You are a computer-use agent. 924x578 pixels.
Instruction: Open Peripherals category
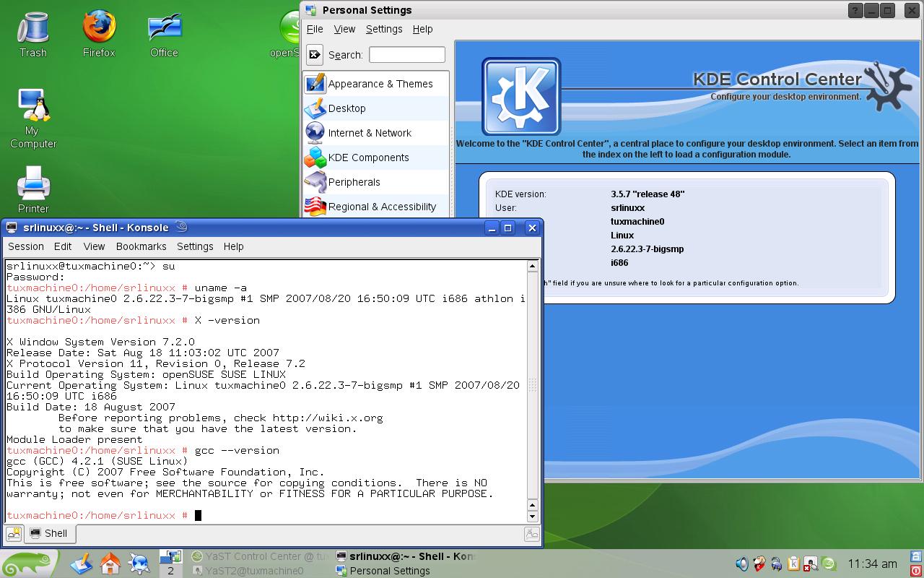[376, 182]
